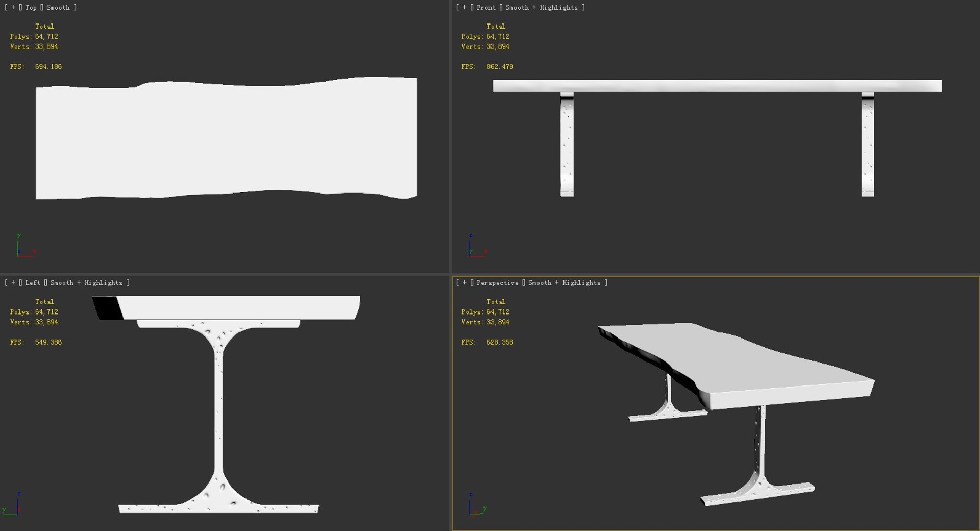This screenshot has height=531, width=980.
Task: Click 'FPS: 694.186' in Top viewport
Action: (36, 66)
